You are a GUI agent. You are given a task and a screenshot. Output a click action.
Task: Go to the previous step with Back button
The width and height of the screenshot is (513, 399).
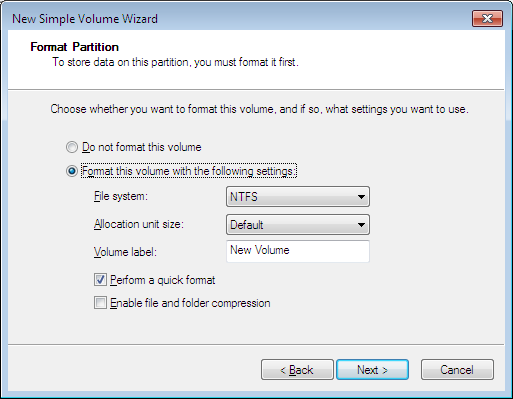[297, 370]
